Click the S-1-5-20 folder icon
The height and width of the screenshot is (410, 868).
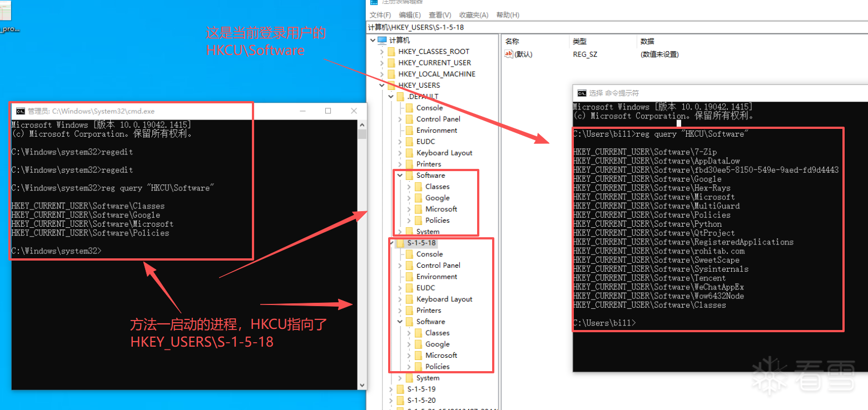(x=400, y=400)
